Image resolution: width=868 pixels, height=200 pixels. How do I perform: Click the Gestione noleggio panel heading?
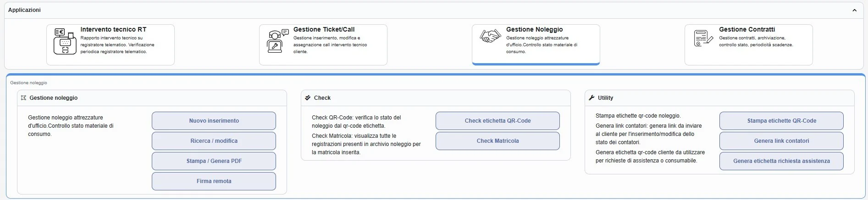(54, 98)
